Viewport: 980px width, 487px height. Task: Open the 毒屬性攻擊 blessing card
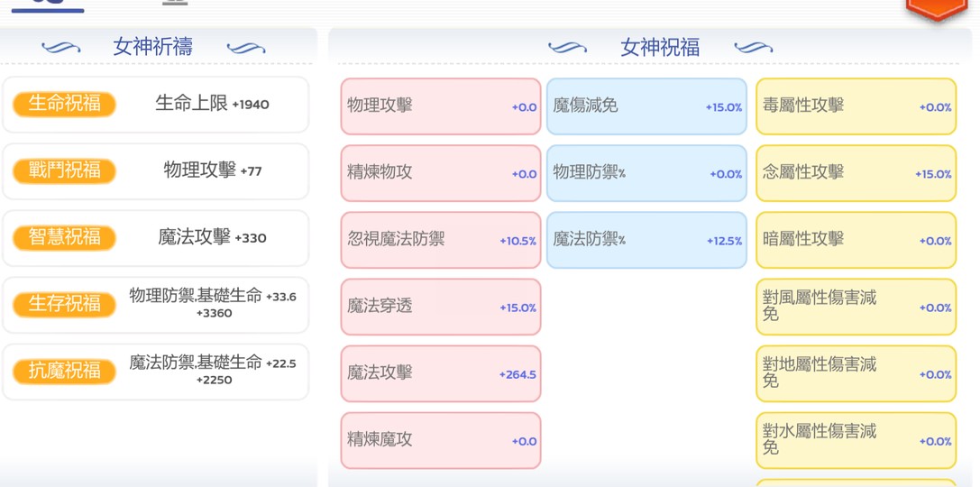pos(856,106)
